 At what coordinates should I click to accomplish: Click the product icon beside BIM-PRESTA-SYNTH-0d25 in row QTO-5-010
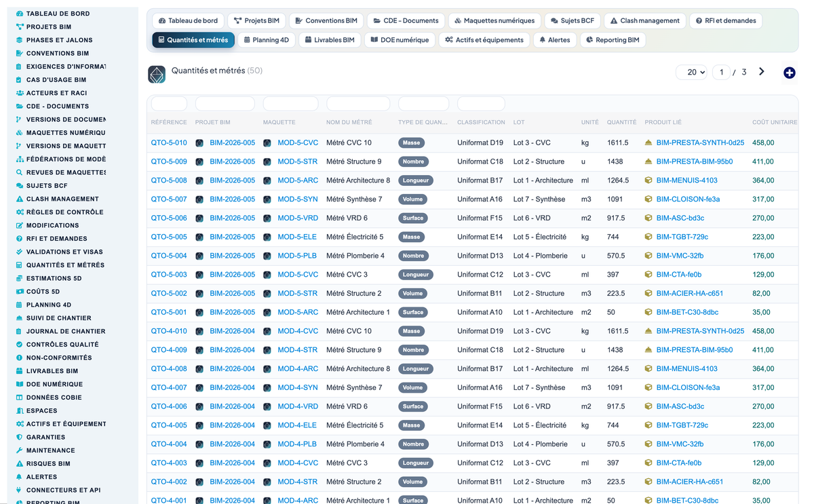tap(648, 143)
